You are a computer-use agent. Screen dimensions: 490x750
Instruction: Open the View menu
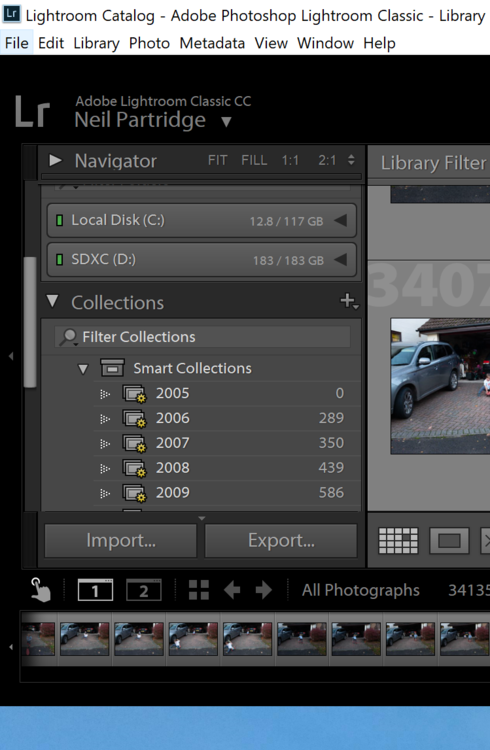coord(271,44)
